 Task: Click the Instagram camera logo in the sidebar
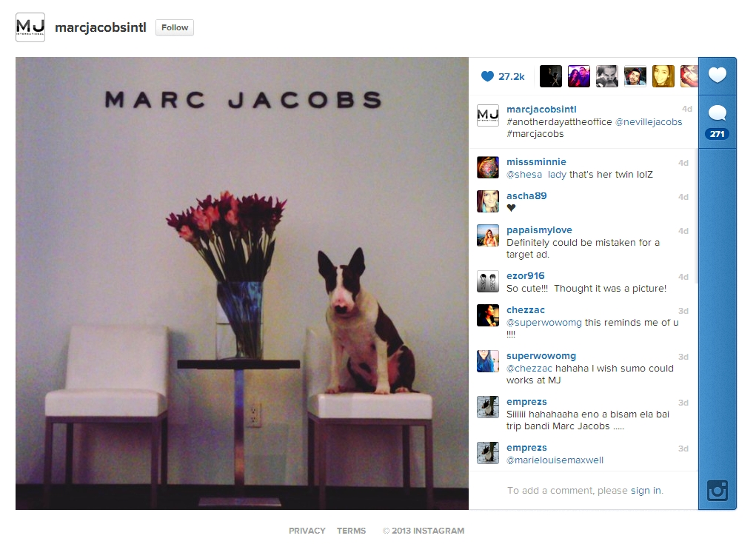tap(717, 491)
